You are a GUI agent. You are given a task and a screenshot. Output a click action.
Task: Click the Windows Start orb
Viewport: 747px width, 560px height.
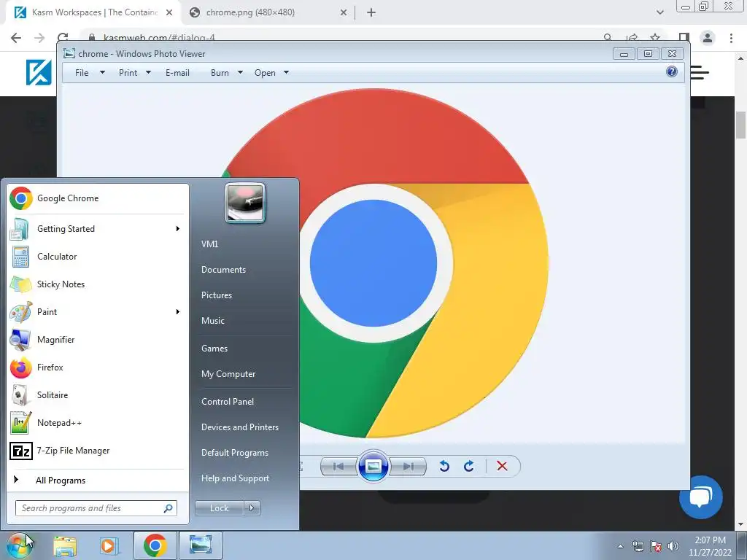[19, 545]
